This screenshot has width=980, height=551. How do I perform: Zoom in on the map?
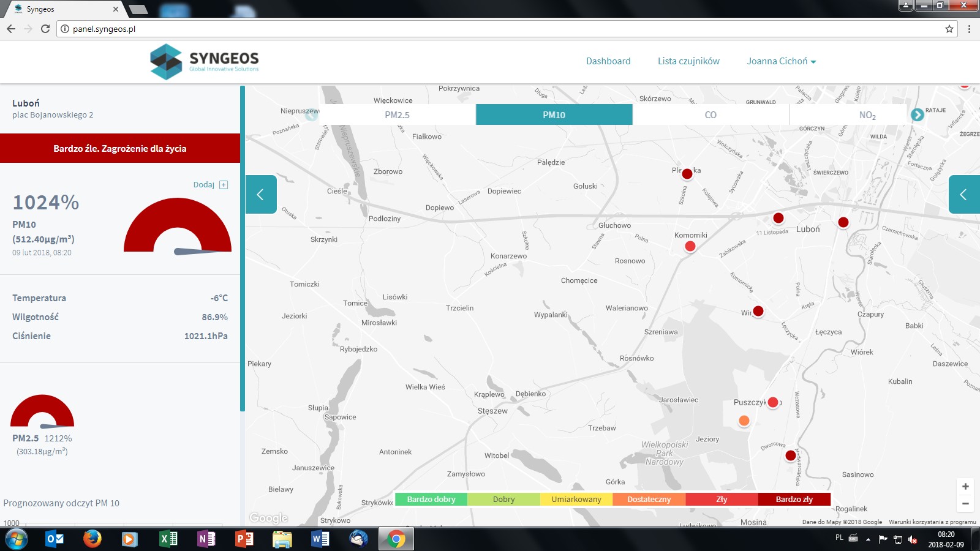(965, 486)
